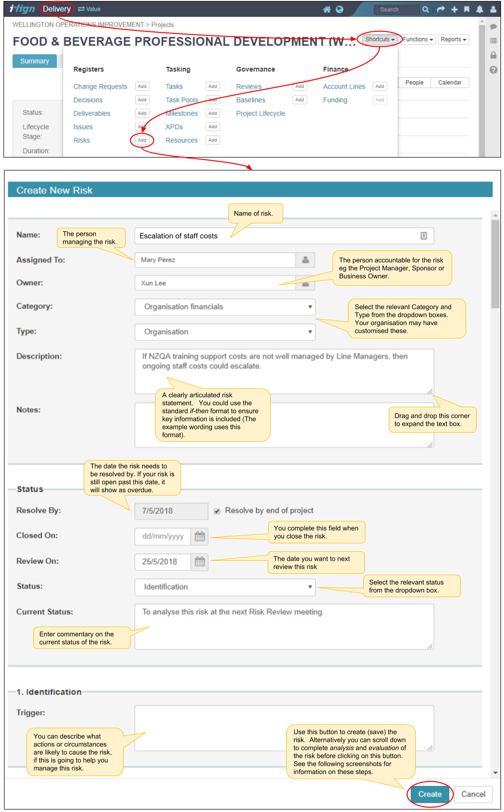504x812 pixels.
Task: Open the user profile icon
Action: tap(493, 9)
